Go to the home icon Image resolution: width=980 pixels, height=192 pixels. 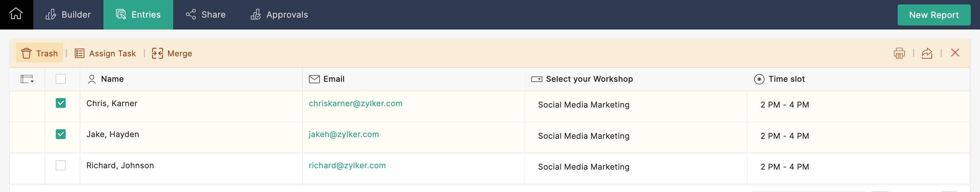[16, 15]
